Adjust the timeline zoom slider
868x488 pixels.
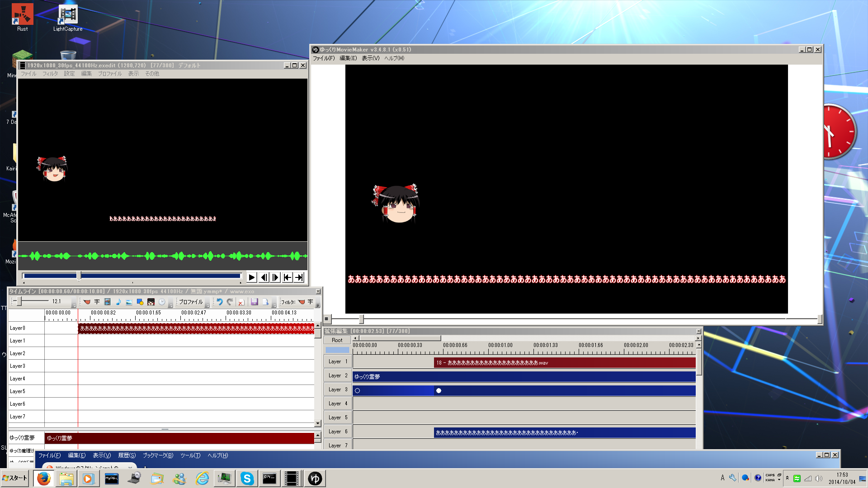coord(19,301)
